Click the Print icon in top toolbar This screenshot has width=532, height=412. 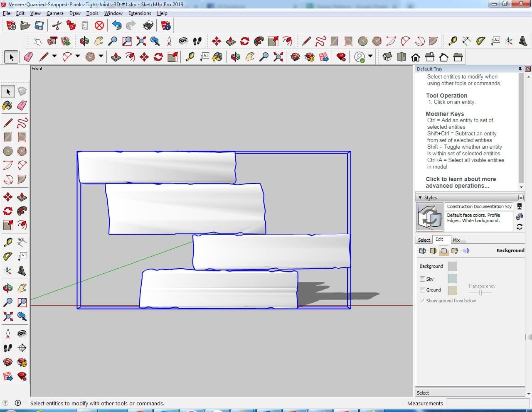click(x=148, y=26)
